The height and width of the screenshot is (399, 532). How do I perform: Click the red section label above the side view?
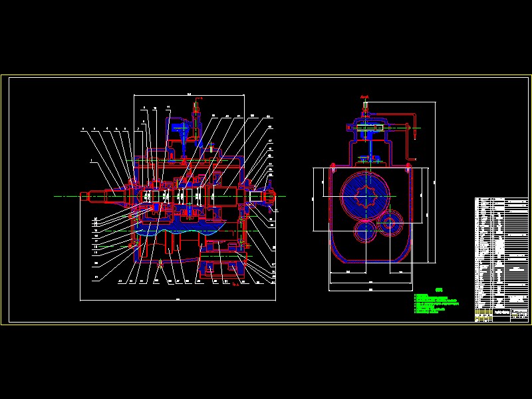(x=364, y=98)
